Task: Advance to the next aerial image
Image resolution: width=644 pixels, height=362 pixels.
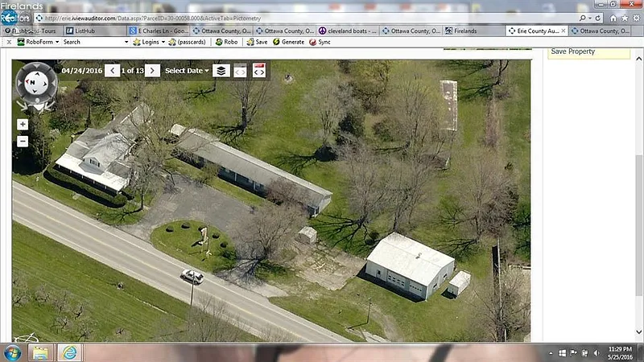Action: tap(153, 71)
